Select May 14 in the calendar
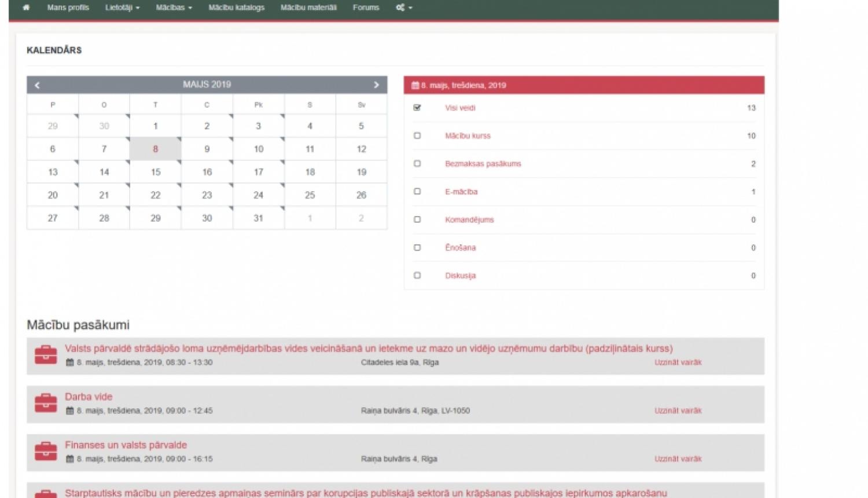 click(104, 172)
